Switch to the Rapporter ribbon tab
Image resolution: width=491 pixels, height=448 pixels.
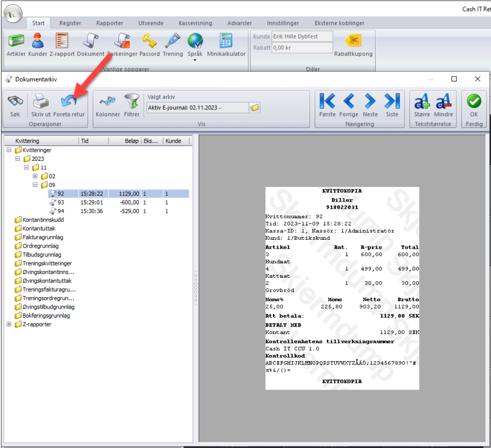point(110,23)
